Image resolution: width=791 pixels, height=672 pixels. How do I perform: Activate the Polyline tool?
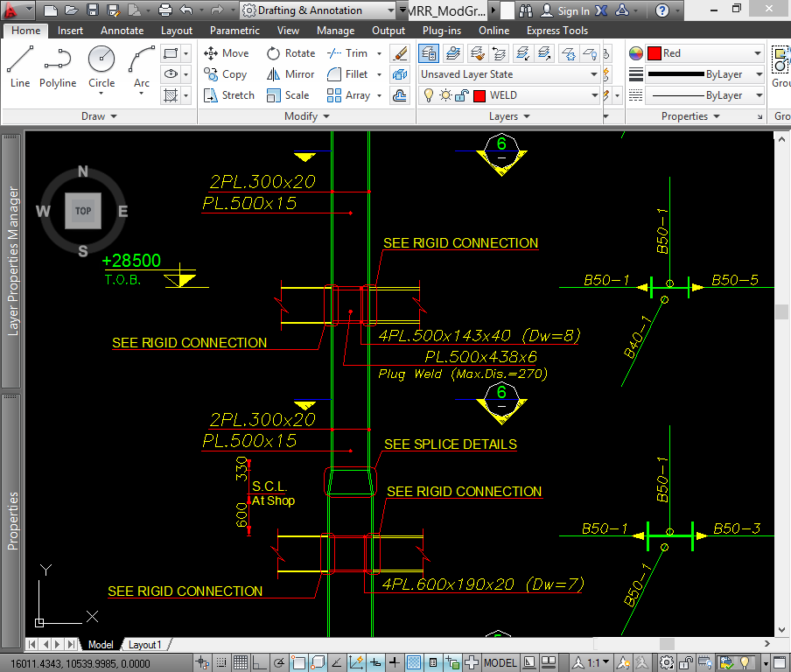pyautogui.click(x=58, y=66)
